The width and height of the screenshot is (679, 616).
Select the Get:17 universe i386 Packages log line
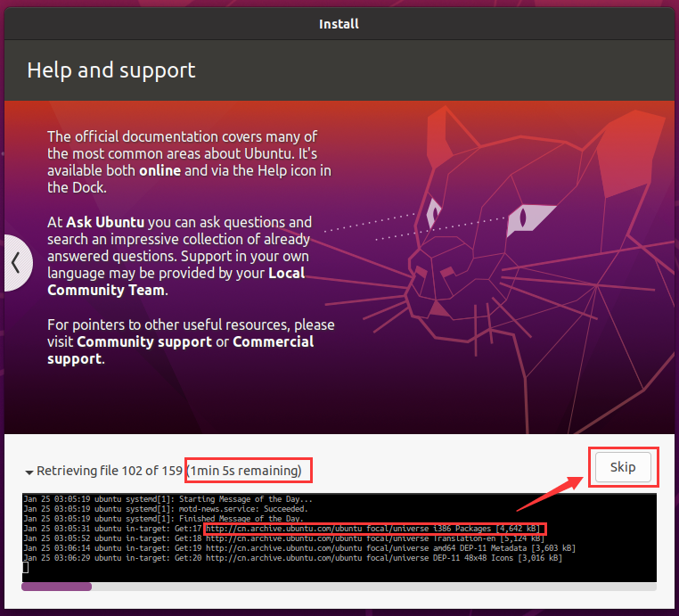[282, 529]
